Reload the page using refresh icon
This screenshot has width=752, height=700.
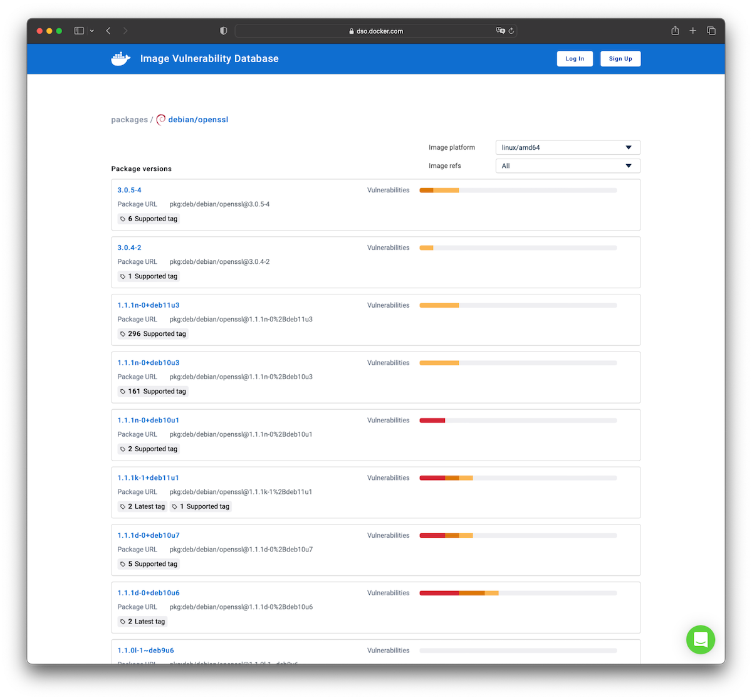pos(511,31)
